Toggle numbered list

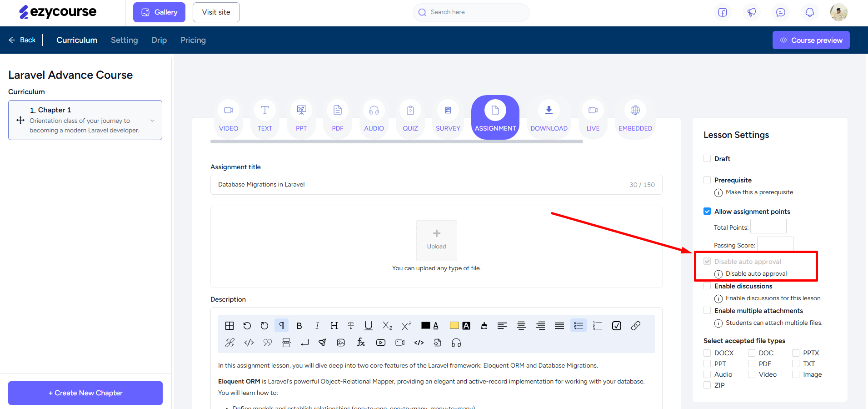coord(598,326)
